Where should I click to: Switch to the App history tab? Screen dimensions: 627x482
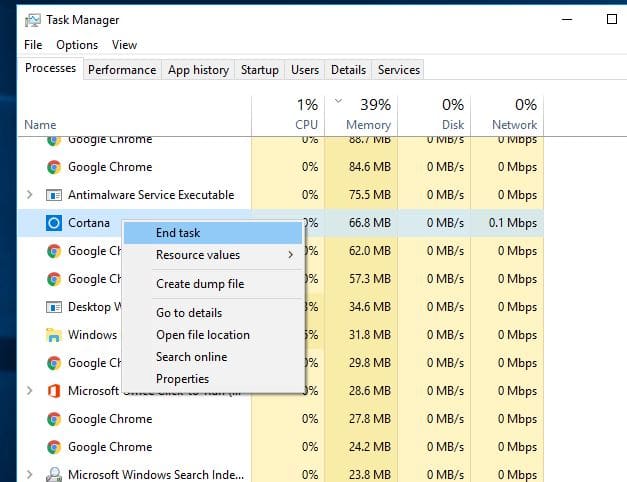(198, 70)
